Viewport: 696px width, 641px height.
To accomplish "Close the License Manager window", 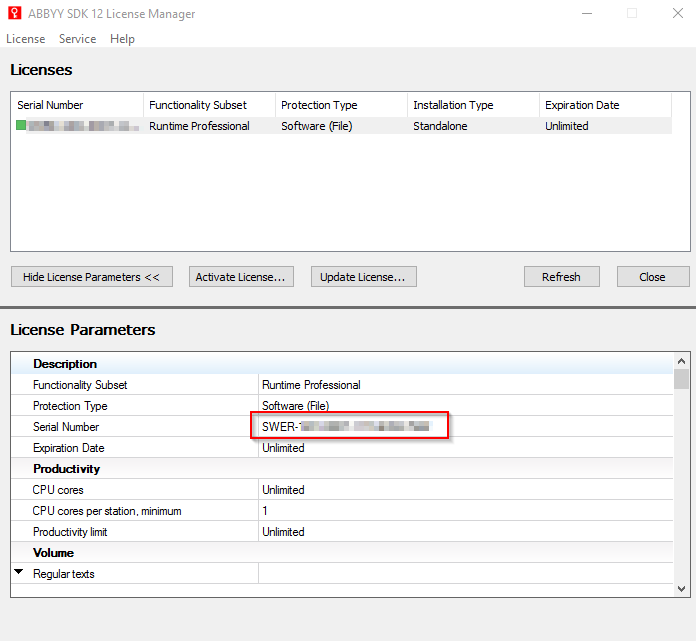I will coord(673,14).
